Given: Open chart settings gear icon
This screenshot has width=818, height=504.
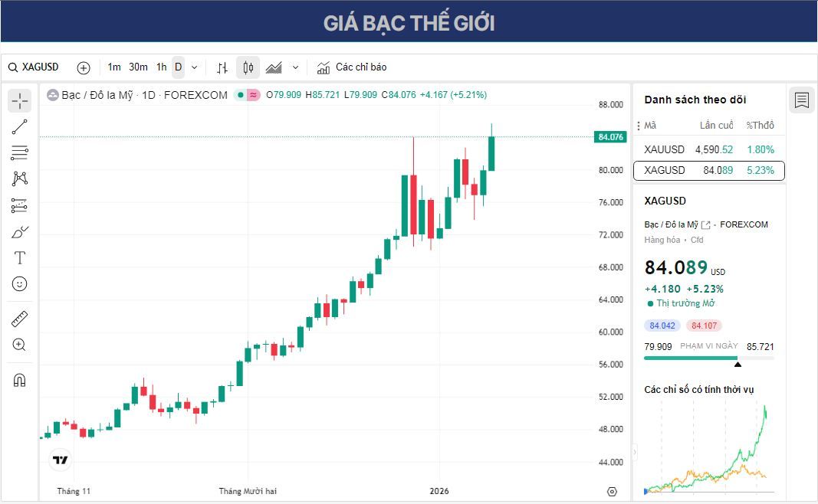Looking at the screenshot, I should click(x=612, y=491).
